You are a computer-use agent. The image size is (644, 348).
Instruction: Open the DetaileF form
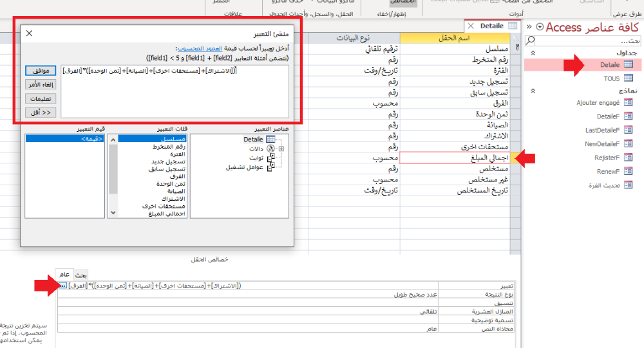click(x=609, y=116)
